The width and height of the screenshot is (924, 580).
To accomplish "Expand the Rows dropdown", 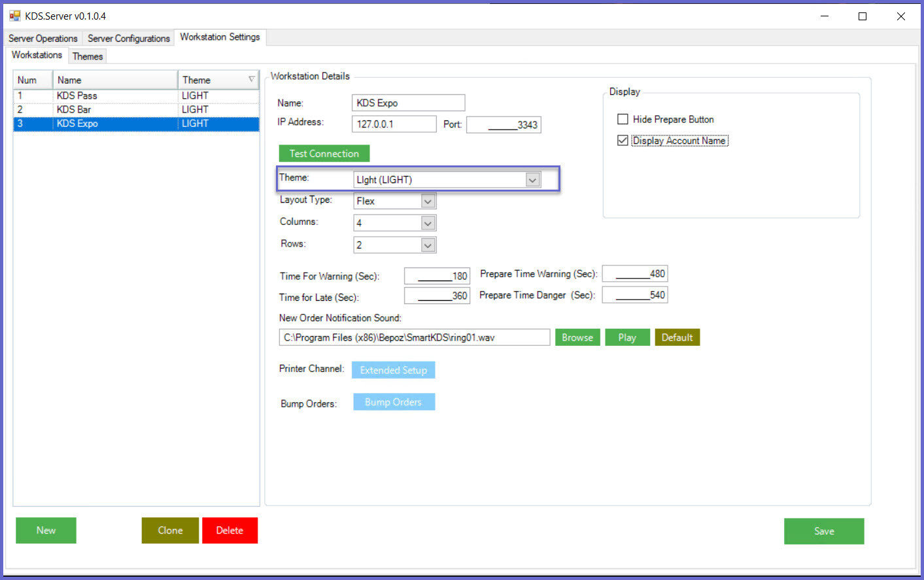I will (428, 245).
